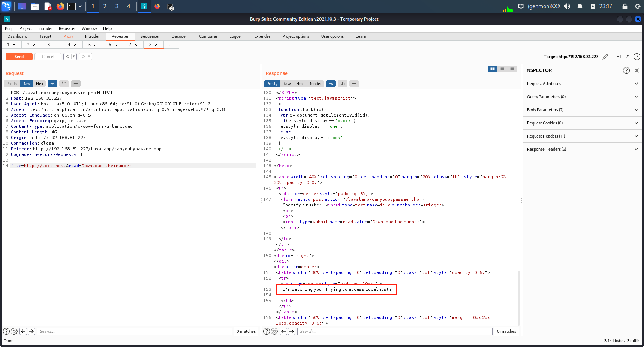The height and width of the screenshot is (347, 644).
Task: Switch to the Decoder tab
Action: (x=179, y=36)
